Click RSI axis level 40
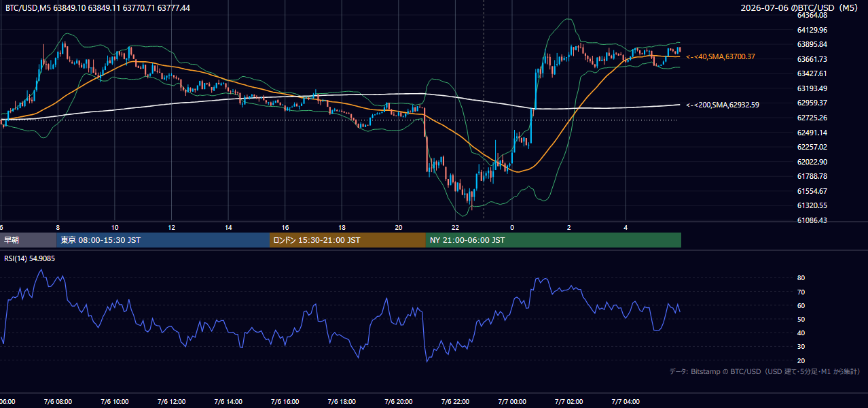 click(x=801, y=333)
